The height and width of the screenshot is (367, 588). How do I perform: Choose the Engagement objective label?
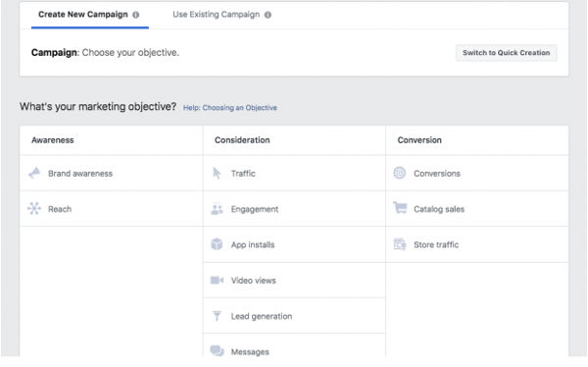click(x=255, y=209)
